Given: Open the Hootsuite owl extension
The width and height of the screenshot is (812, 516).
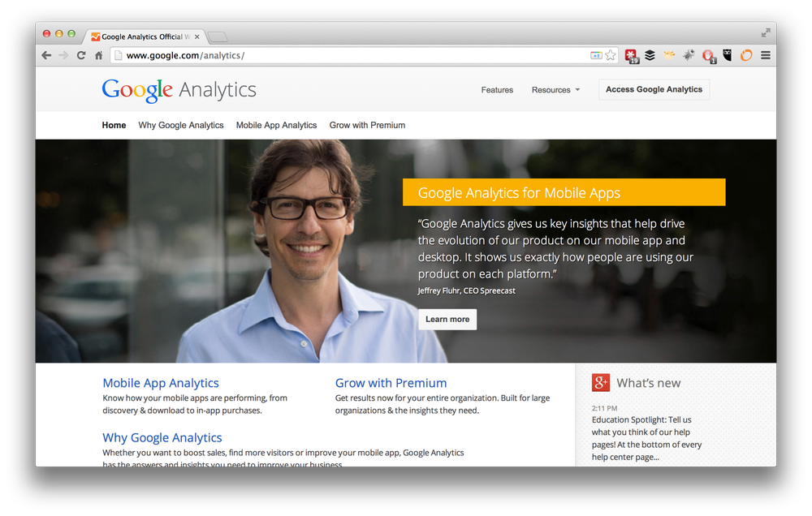Looking at the screenshot, I should pyautogui.click(x=728, y=55).
